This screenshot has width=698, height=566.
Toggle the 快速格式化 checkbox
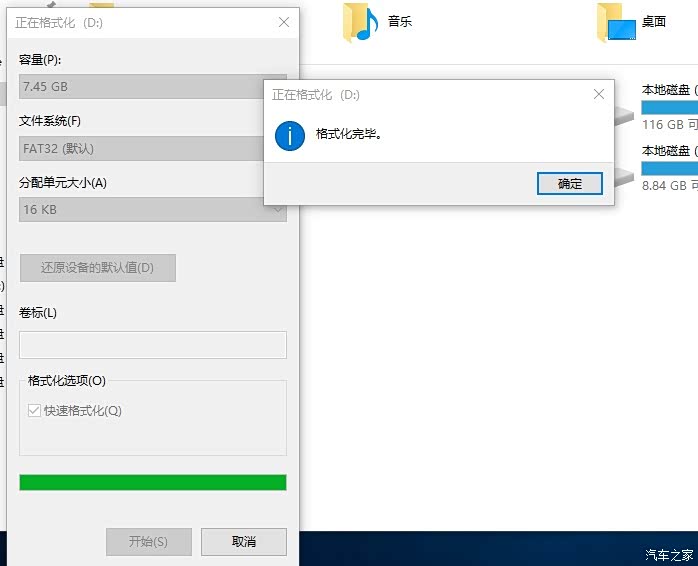click(x=34, y=410)
